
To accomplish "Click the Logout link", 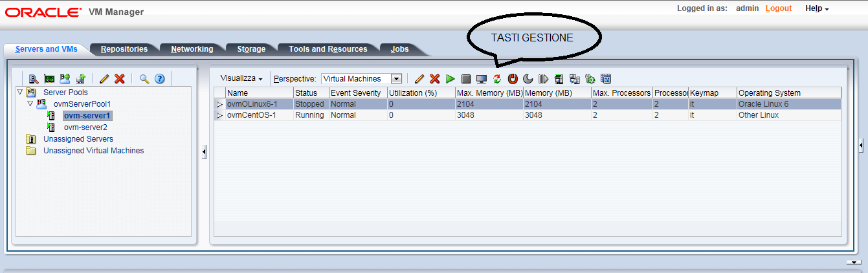I will pos(779,8).
